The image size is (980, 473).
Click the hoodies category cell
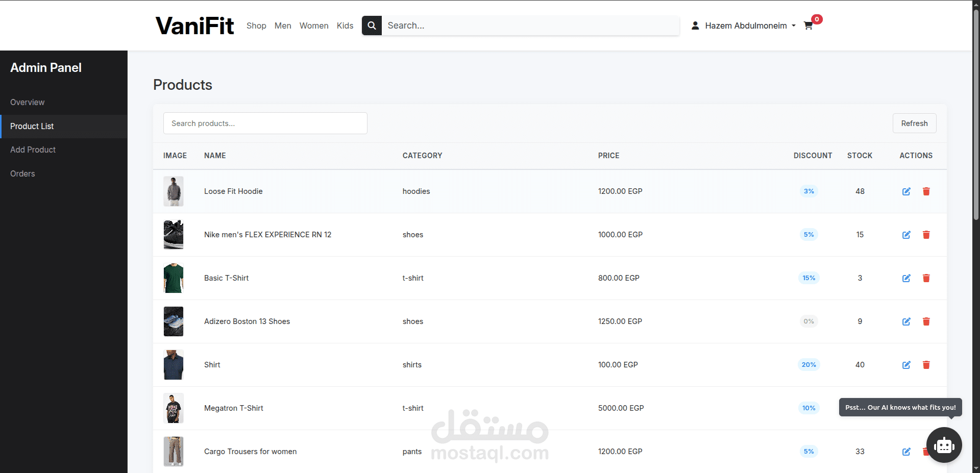[416, 191]
